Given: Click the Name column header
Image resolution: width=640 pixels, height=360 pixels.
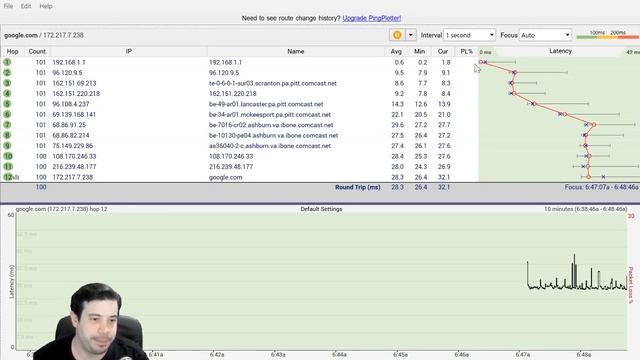Looking at the screenshot, I should point(296,51).
